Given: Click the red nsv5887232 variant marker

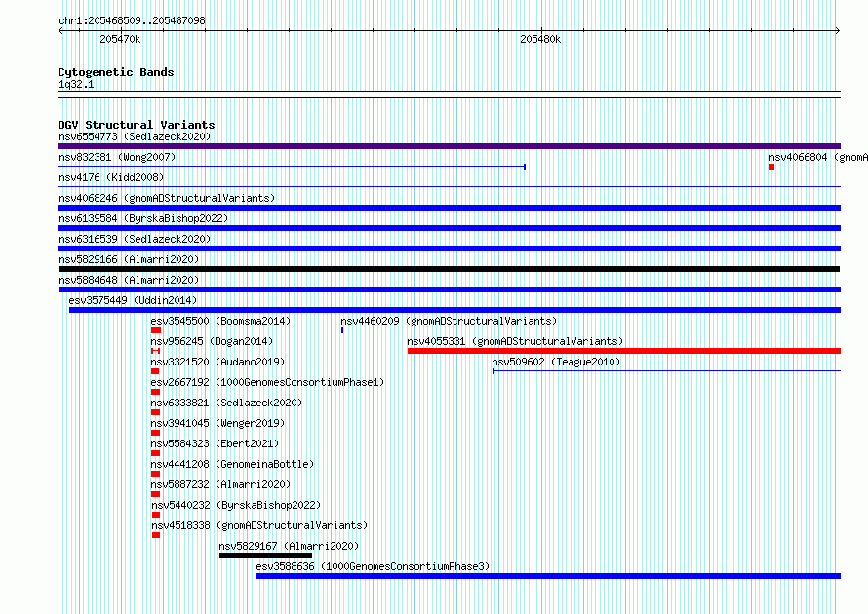Looking at the screenshot, I should pos(155,494).
